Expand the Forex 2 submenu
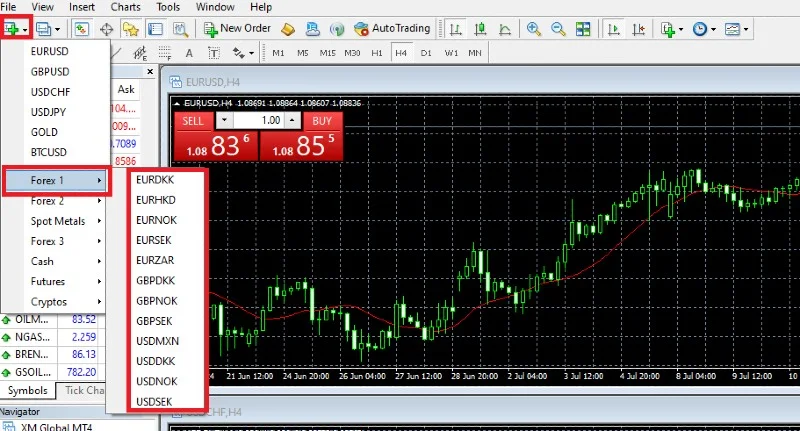 55,201
